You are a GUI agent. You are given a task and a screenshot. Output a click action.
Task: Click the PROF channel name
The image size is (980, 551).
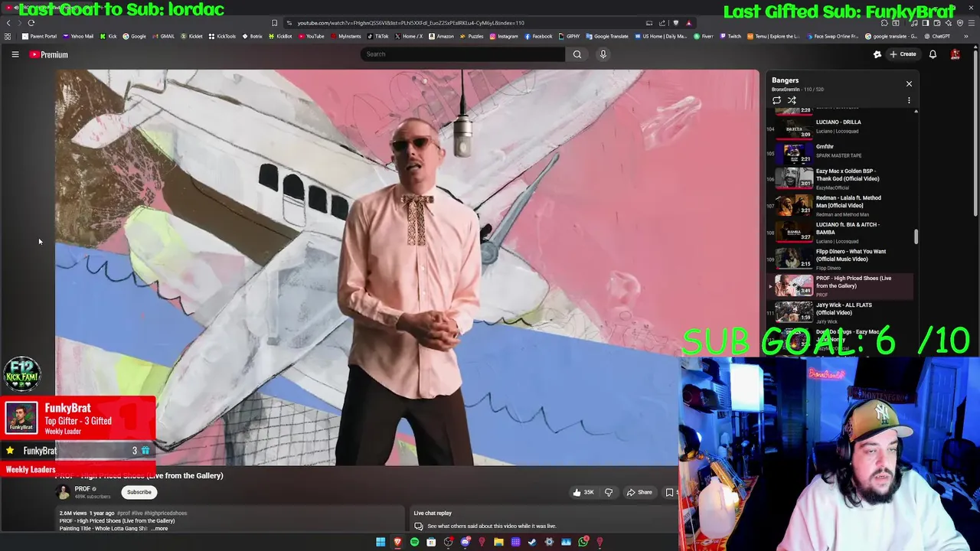(x=82, y=488)
